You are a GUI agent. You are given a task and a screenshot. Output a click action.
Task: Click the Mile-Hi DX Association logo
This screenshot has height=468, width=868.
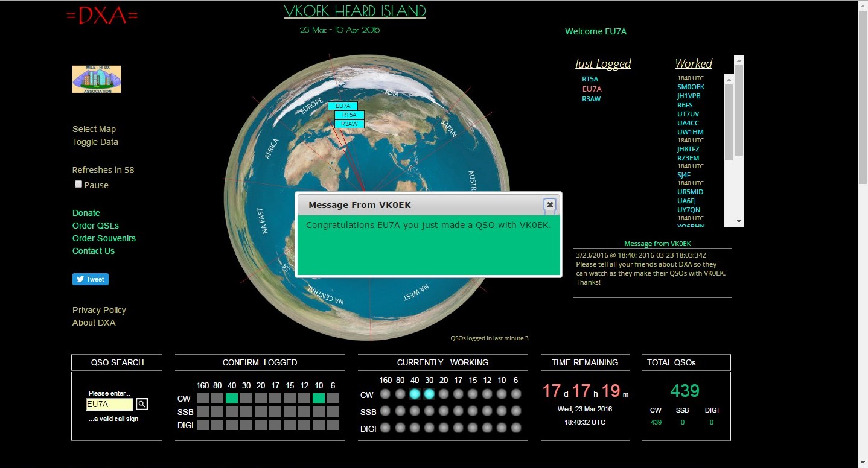coord(97,80)
